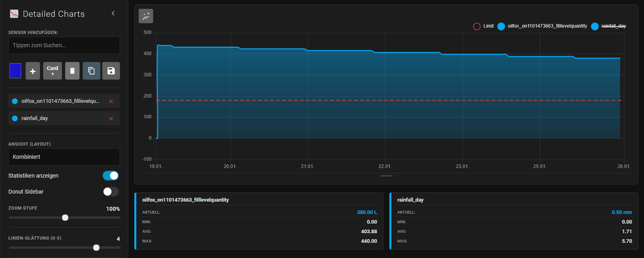644x258 pixels.
Task: Remove oilfox sensor with red X
Action: coord(111,101)
